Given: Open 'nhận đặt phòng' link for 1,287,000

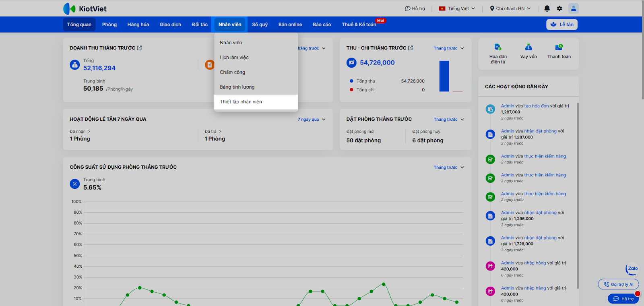Looking at the screenshot, I should (540, 131).
